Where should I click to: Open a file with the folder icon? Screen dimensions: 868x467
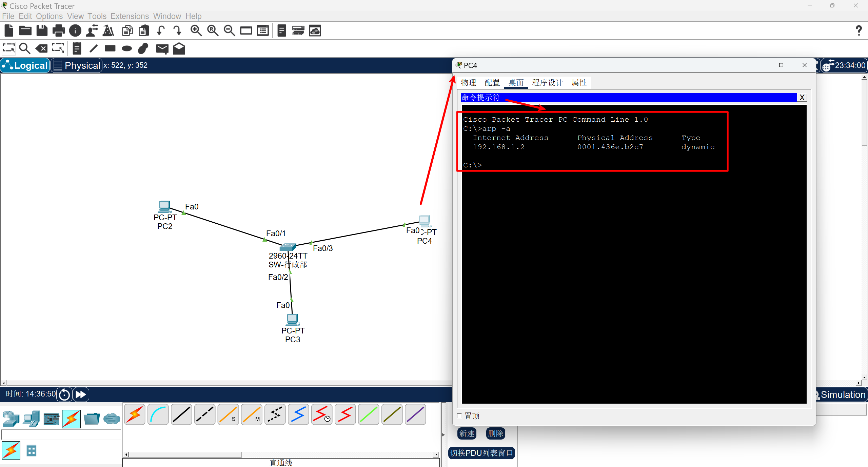click(x=25, y=31)
